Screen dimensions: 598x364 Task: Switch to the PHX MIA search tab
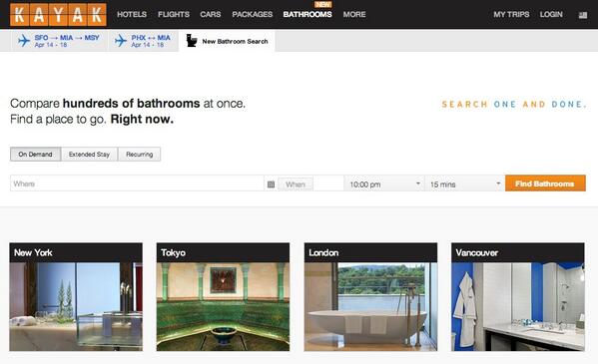[144, 41]
